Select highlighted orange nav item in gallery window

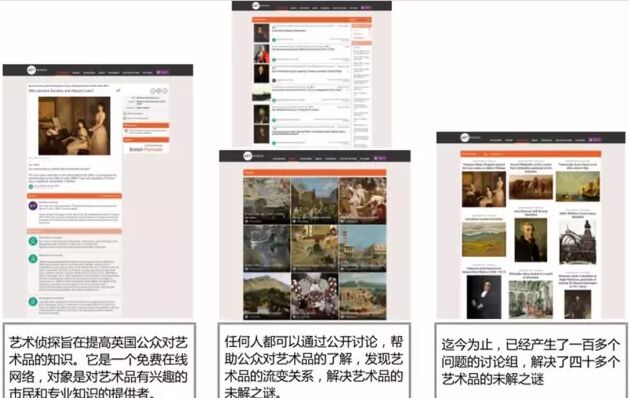292,158
